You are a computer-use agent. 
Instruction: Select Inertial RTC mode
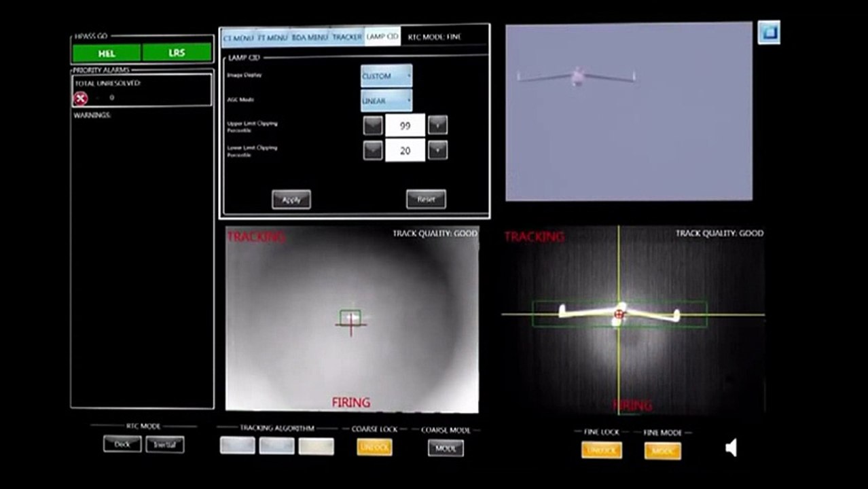click(x=164, y=445)
